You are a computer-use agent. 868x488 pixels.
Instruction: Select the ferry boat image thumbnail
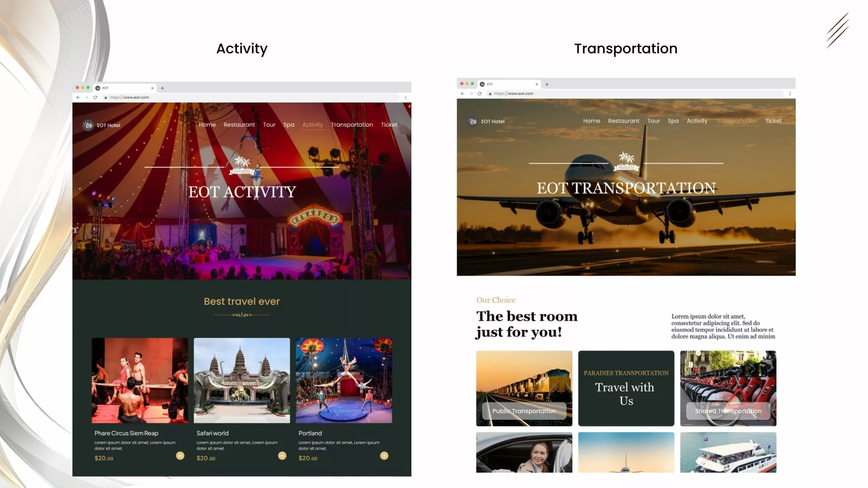click(728, 452)
